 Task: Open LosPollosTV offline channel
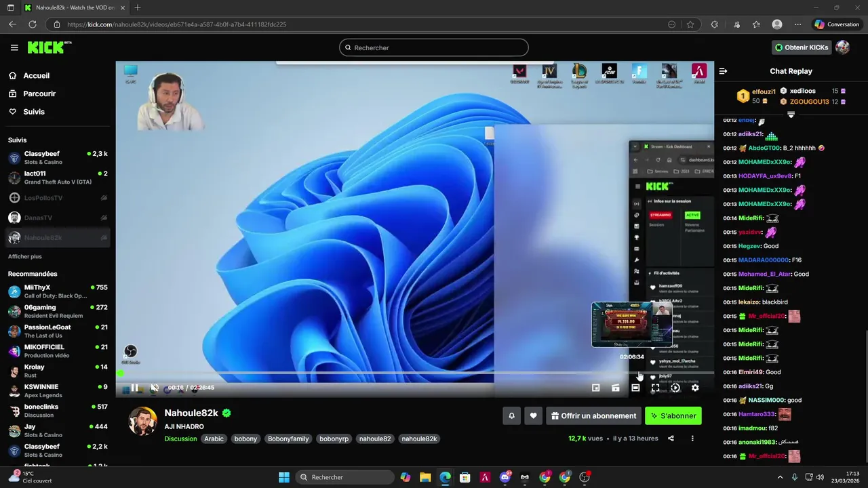point(58,198)
